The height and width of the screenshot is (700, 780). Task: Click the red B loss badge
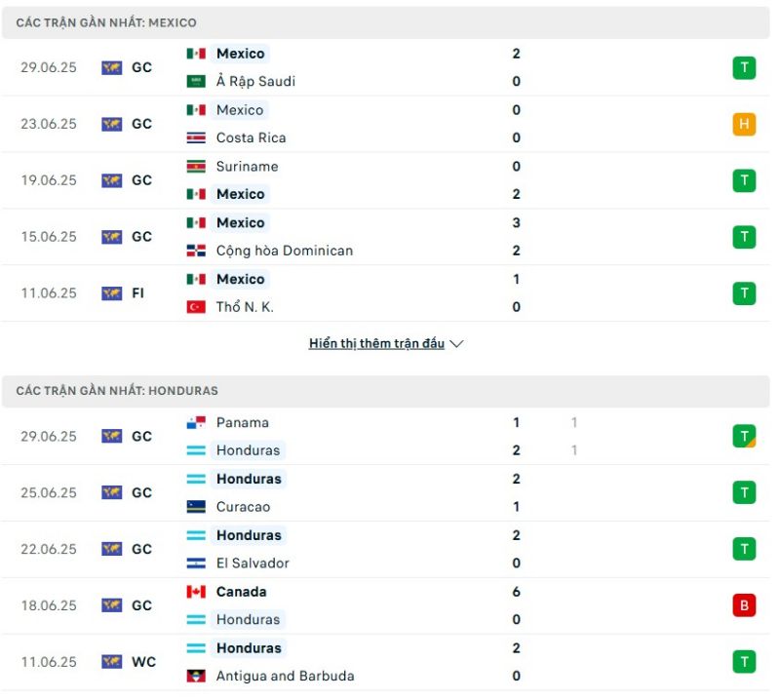(744, 605)
